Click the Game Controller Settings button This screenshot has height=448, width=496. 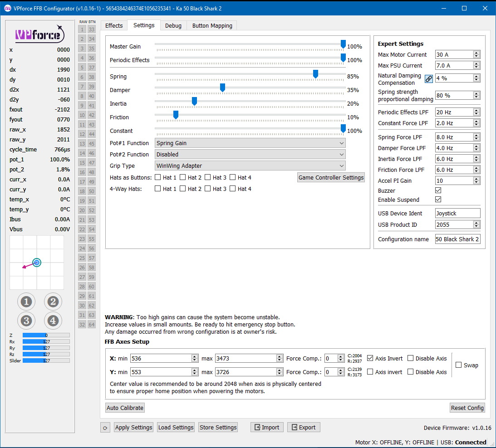click(331, 177)
